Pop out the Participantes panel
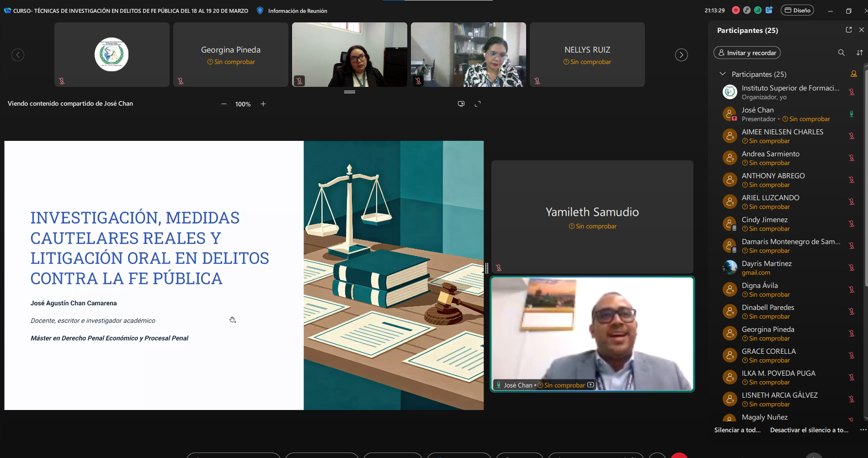 pos(848,30)
